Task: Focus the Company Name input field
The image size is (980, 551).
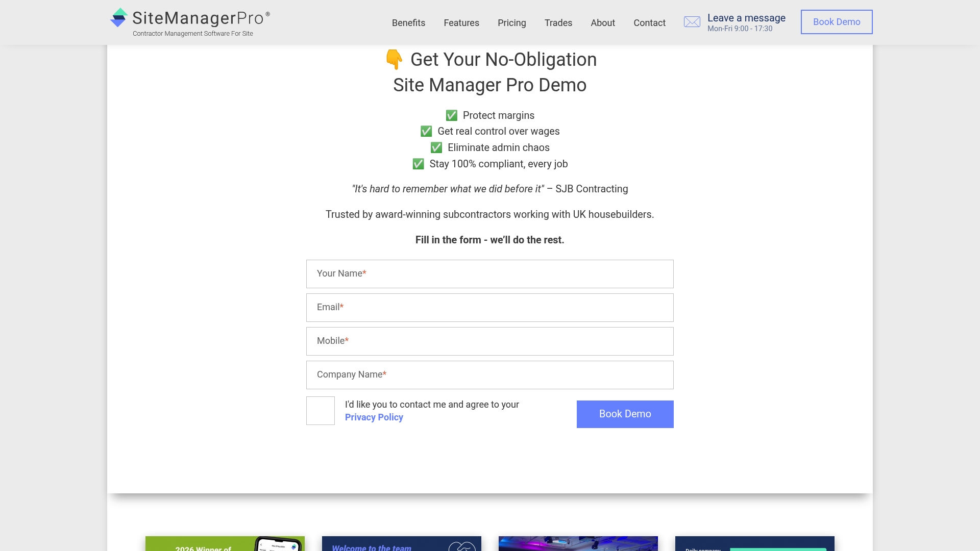Action: pos(490,375)
